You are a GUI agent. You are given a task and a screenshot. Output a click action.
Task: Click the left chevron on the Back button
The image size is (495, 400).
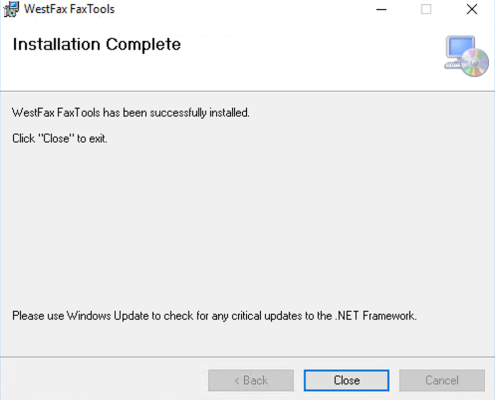click(237, 381)
